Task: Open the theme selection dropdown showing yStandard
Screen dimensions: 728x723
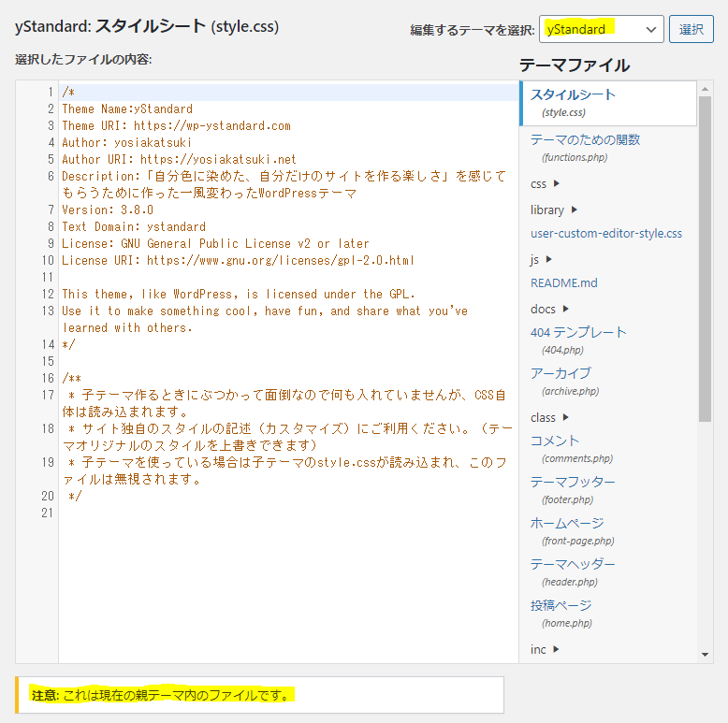Action: [602, 29]
